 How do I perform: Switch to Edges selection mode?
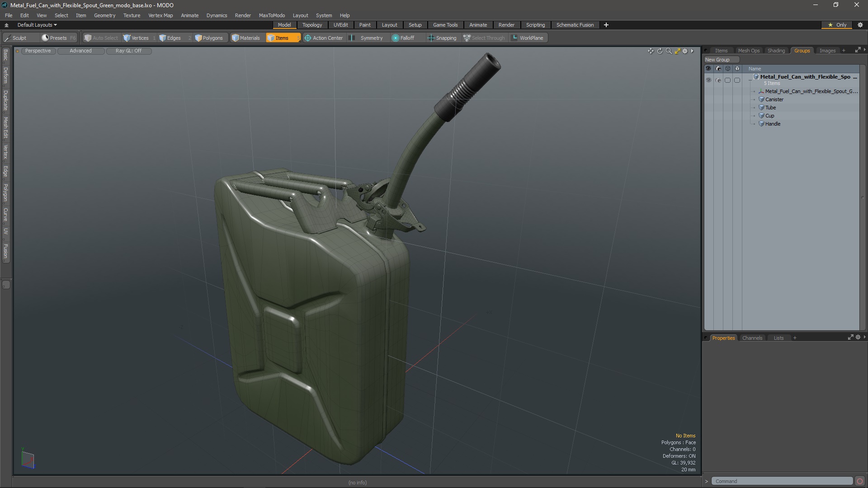tap(170, 38)
